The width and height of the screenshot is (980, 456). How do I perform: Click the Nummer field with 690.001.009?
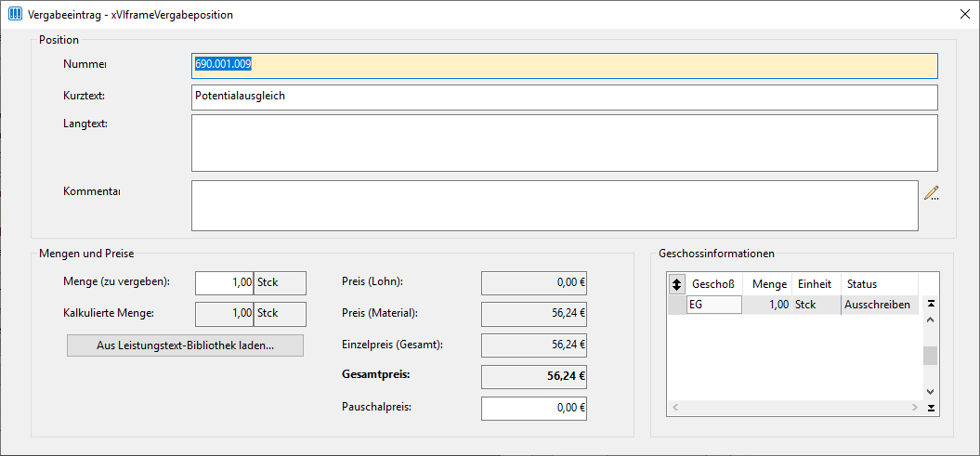(565, 66)
